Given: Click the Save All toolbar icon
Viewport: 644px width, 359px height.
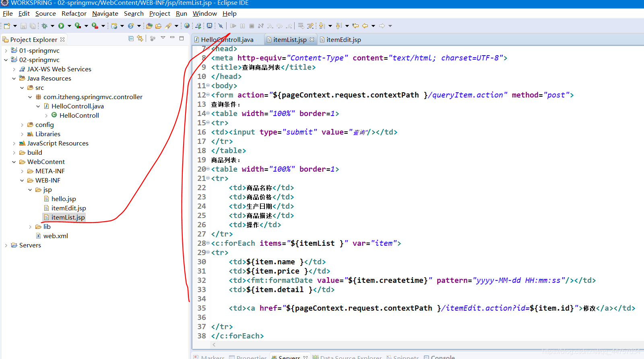Looking at the screenshot, I should pos(33,26).
